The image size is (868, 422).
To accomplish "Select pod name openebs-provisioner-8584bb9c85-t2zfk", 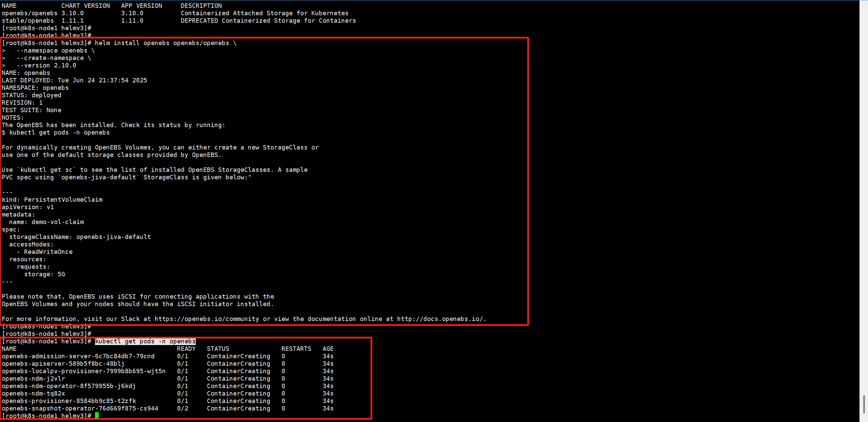I will [x=69, y=401].
